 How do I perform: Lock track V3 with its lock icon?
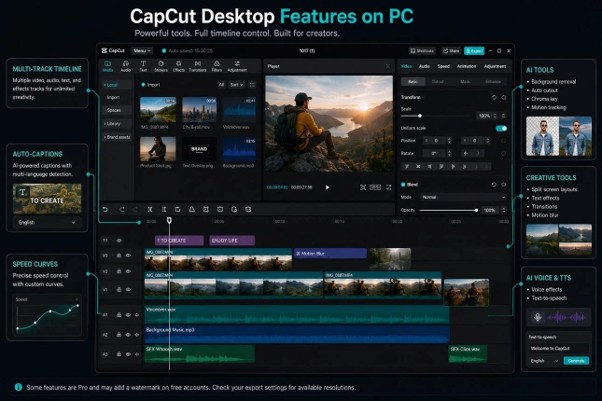(x=119, y=255)
